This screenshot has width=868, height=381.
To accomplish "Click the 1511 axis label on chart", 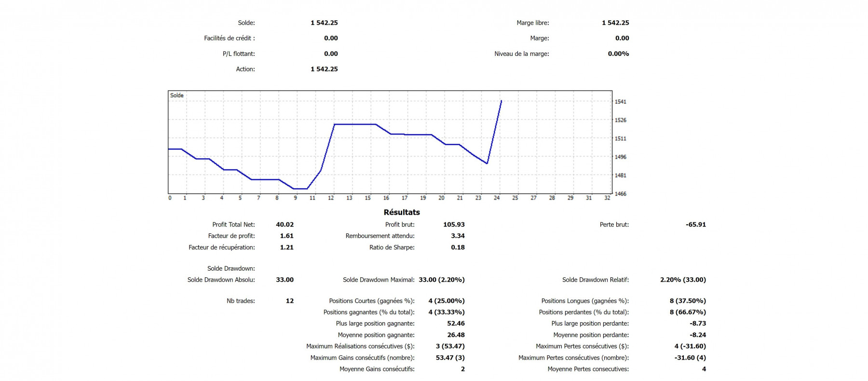I will coord(620,138).
